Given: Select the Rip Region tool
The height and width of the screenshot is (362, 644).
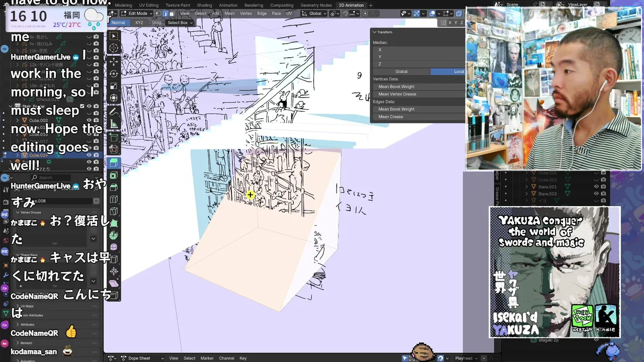Looking at the screenshot, I should click(114, 296).
